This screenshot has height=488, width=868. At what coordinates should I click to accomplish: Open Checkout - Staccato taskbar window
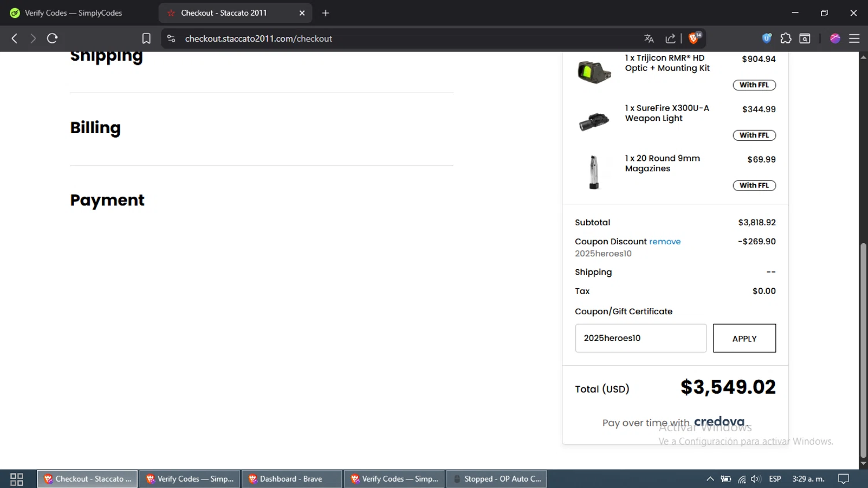click(x=87, y=479)
